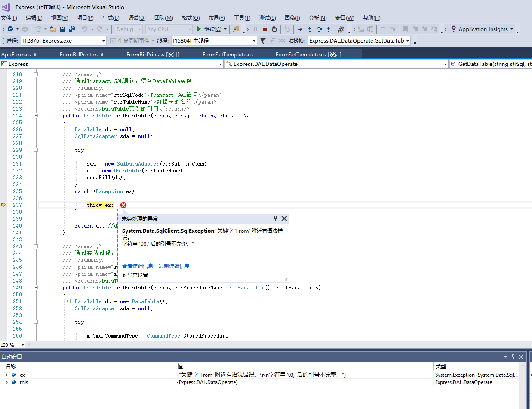Click the Break All pause icon
Image resolution: width=532 pixels, height=409 pixels.
tap(255, 29)
